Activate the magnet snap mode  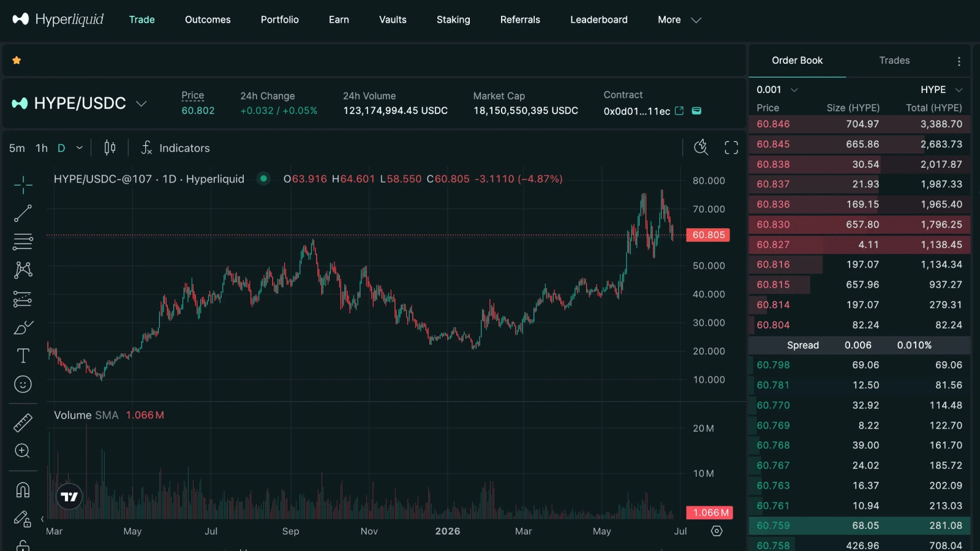23,490
